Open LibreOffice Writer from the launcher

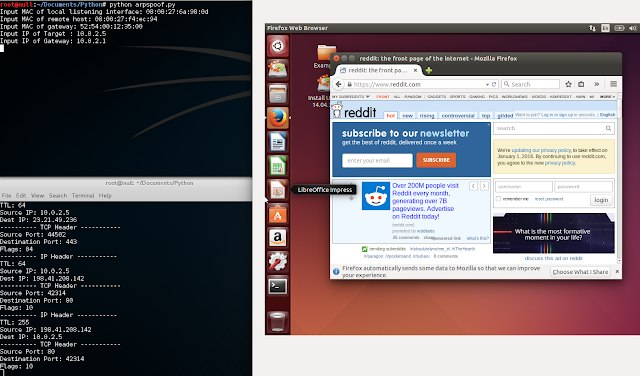(278, 142)
